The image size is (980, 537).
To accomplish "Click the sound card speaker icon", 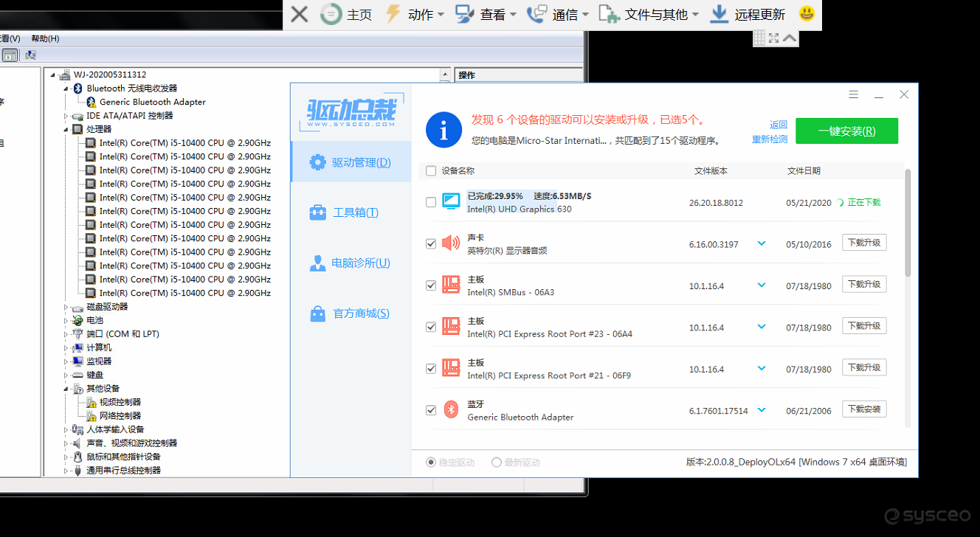I will (451, 243).
